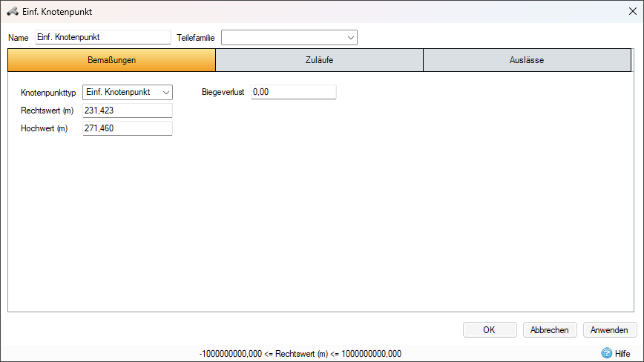Click the Hilfe question mark icon
Viewport: 644px width, 362px height.
click(x=607, y=353)
